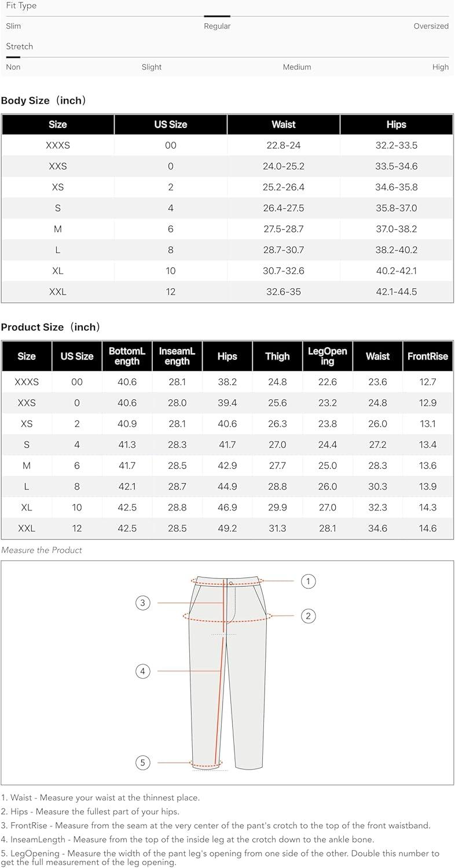Click the circled number 2 hips marker

[308, 616]
